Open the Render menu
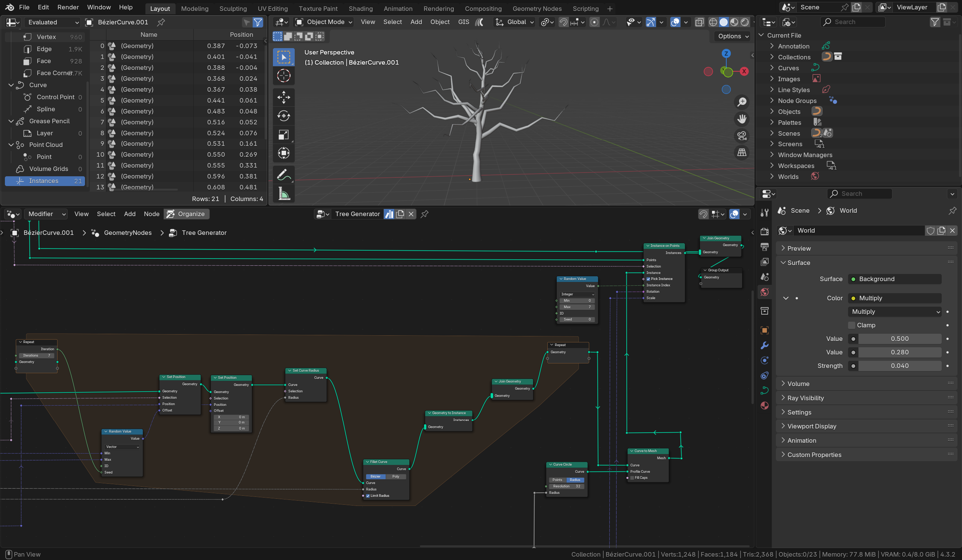Viewport: 962px width, 560px height. [68, 7]
